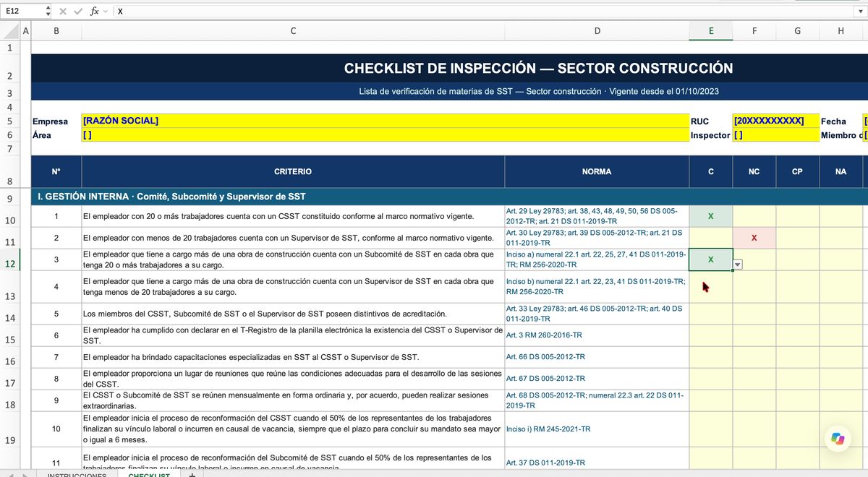The image size is (868, 477).
Task: Select column D header
Action: [597, 31]
